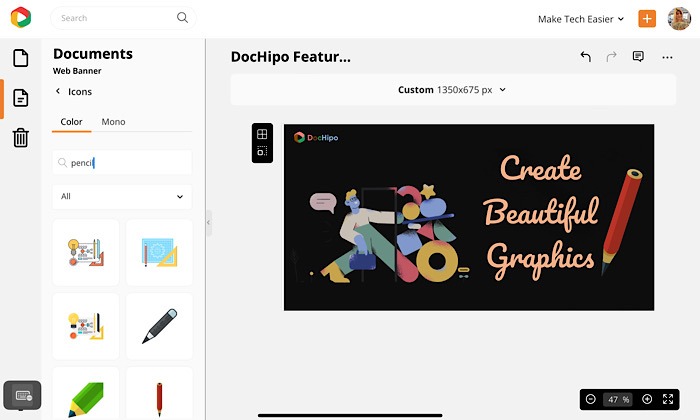Toggle the on-screen keyboard button
This screenshot has height=420, width=700.
(23, 396)
